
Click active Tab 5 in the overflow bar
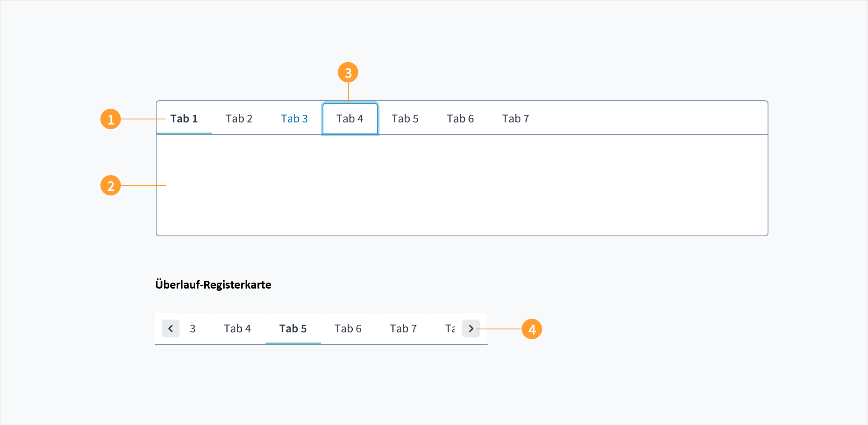(293, 329)
